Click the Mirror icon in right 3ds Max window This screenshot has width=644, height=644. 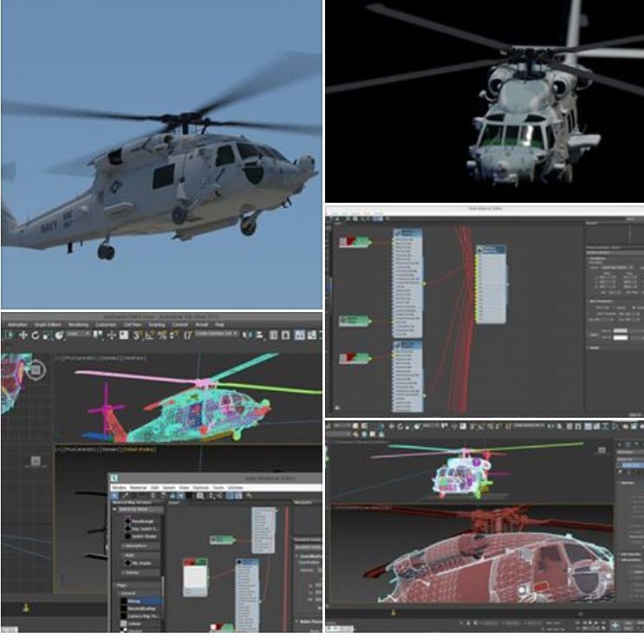click(x=551, y=426)
